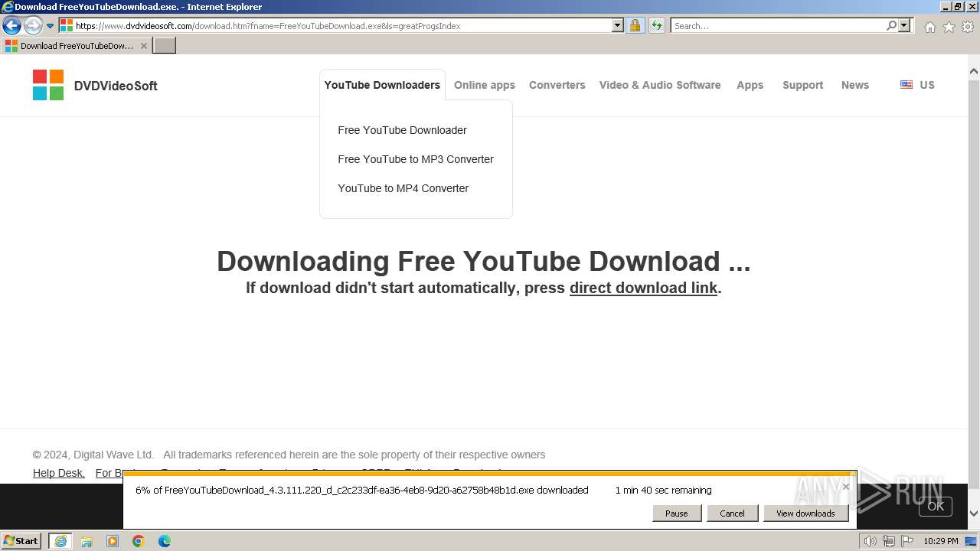This screenshot has width=980, height=551.
Task: Pause the file download
Action: tap(677, 514)
